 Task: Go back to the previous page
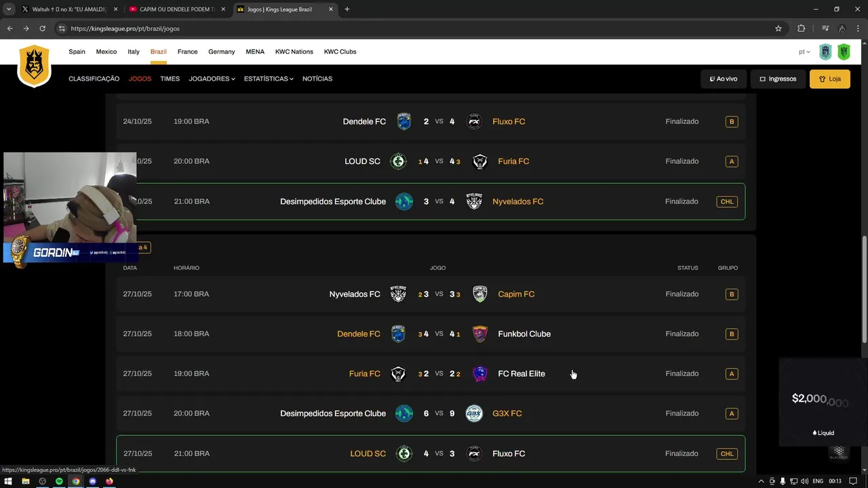[9, 28]
